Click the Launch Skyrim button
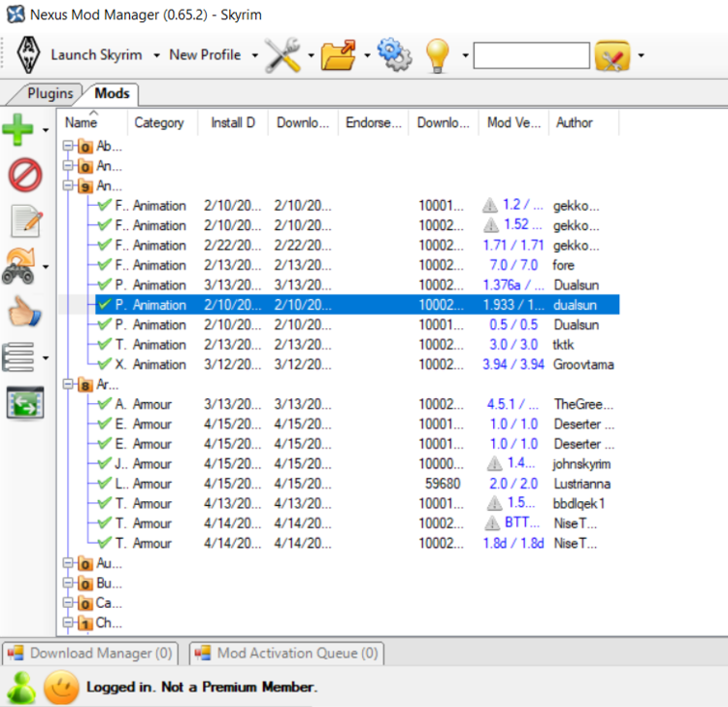 tap(96, 54)
